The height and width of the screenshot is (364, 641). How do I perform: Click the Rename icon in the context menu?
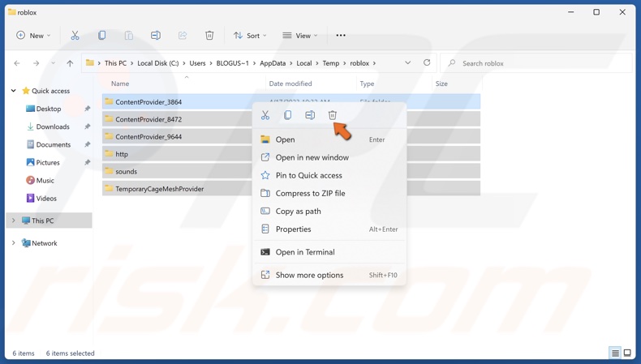point(310,115)
